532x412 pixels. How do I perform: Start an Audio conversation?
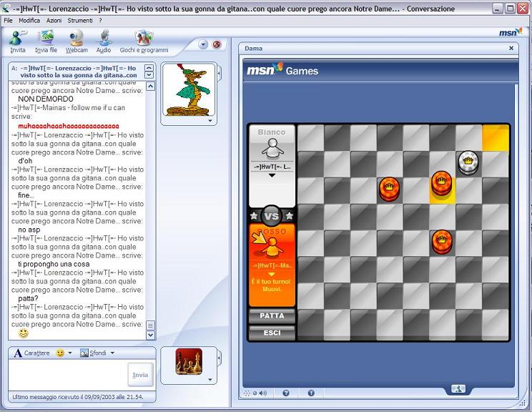[x=104, y=41]
